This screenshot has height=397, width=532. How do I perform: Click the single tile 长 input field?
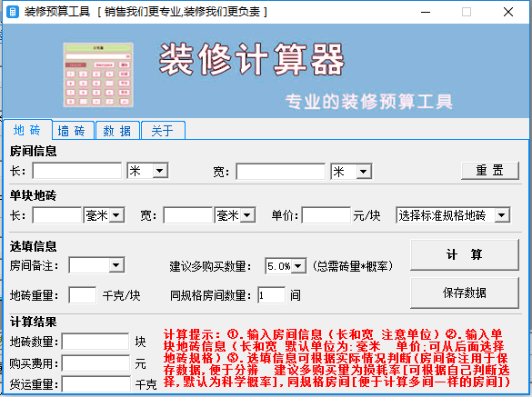click(57, 215)
